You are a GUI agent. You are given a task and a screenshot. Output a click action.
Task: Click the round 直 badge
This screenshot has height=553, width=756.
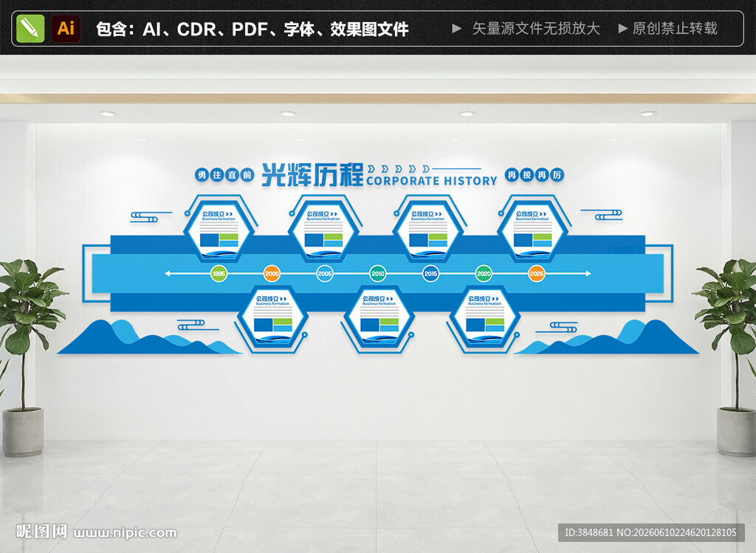click(x=233, y=174)
